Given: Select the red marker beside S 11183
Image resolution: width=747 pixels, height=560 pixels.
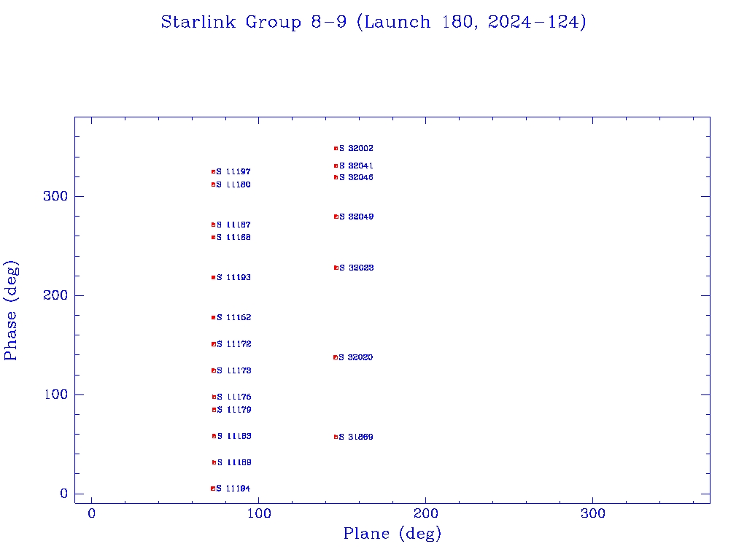Looking at the screenshot, I should [214, 436].
